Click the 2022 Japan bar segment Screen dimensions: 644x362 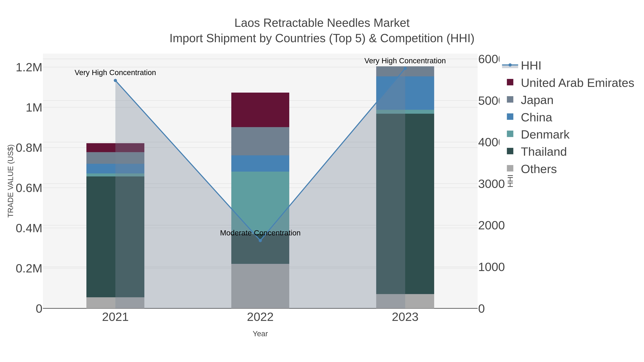pyautogui.click(x=260, y=141)
